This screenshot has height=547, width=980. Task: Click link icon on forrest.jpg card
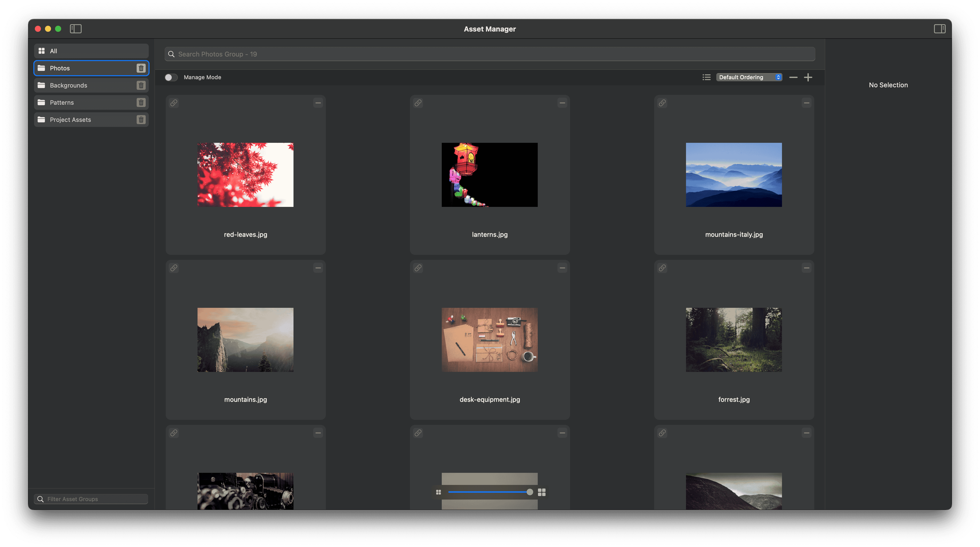click(x=662, y=268)
